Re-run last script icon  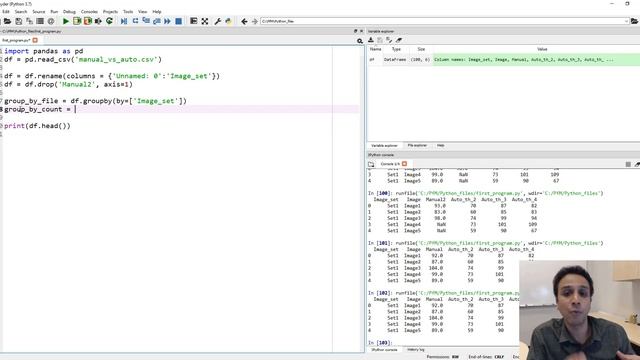click(109, 21)
